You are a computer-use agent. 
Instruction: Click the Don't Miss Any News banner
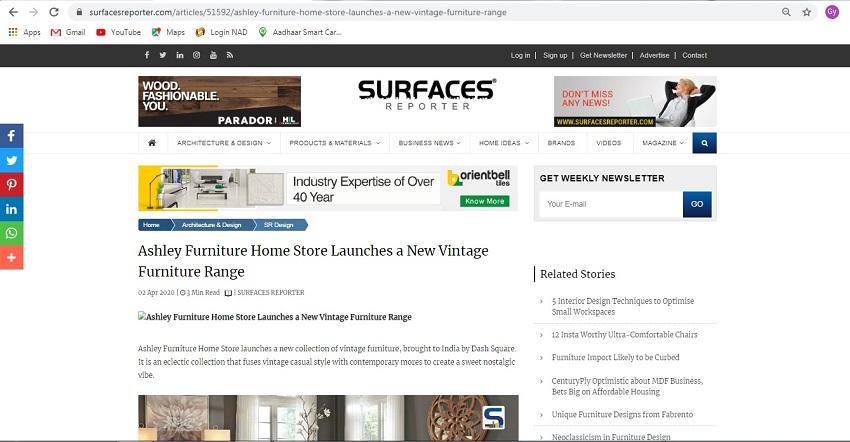coord(635,101)
